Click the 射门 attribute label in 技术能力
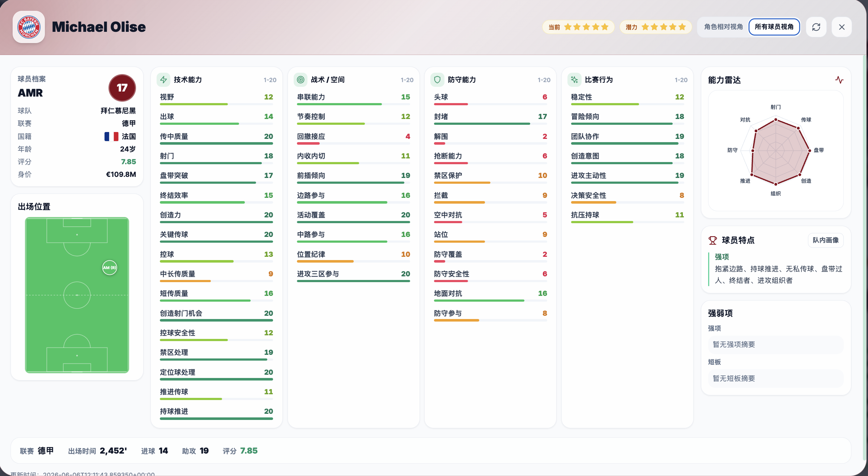The height and width of the screenshot is (476, 868). click(167, 156)
